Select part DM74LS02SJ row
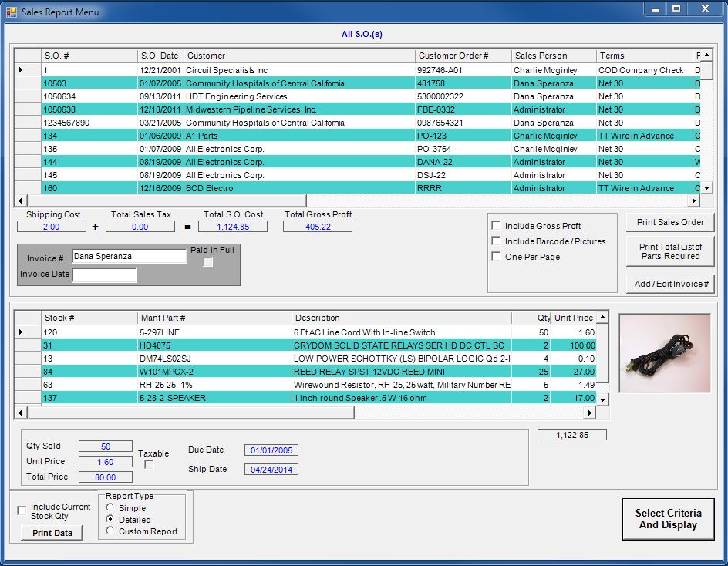Image resolution: width=728 pixels, height=566 pixels. pyautogui.click(x=305, y=359)
